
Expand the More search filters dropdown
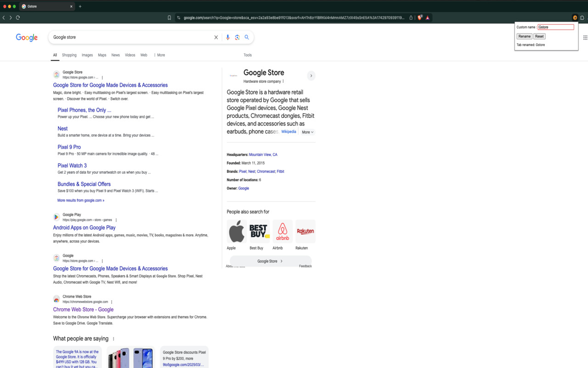click(159, 55)
